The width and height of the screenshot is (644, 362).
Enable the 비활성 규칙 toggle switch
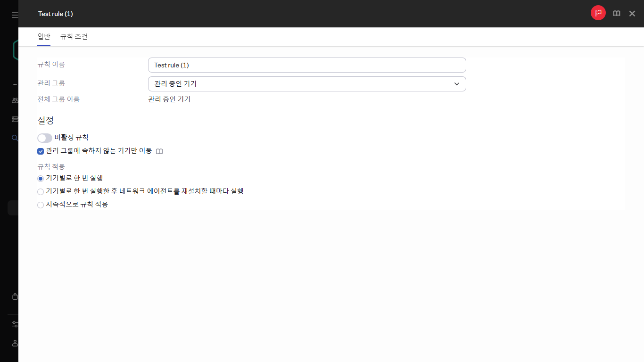(x=44, y=138)
